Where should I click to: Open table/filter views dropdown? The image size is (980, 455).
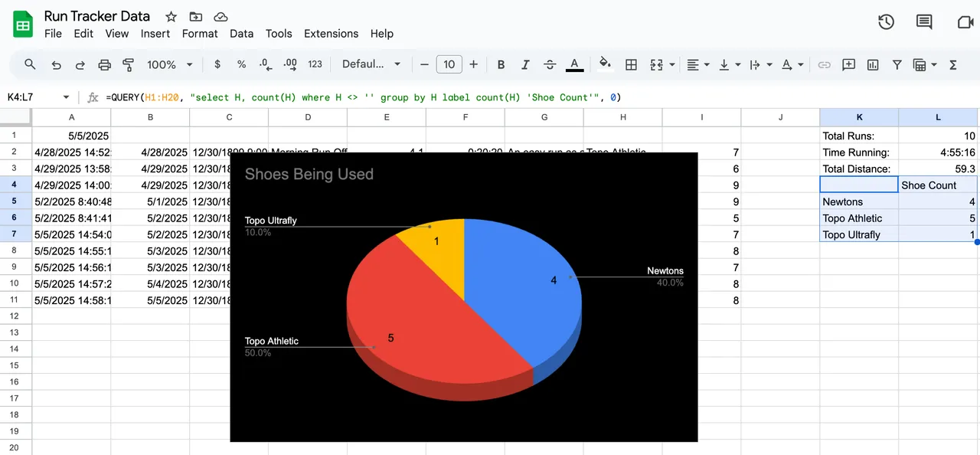(925, 64)
